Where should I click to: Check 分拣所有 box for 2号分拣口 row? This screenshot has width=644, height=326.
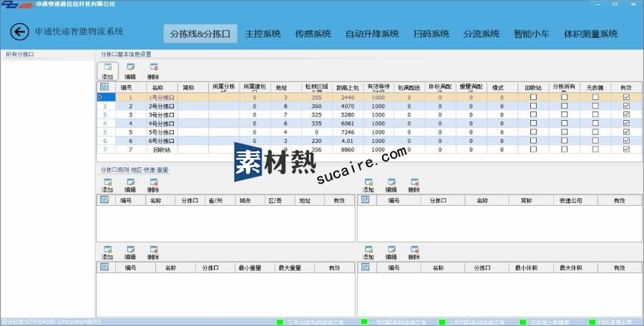point(564,106)
